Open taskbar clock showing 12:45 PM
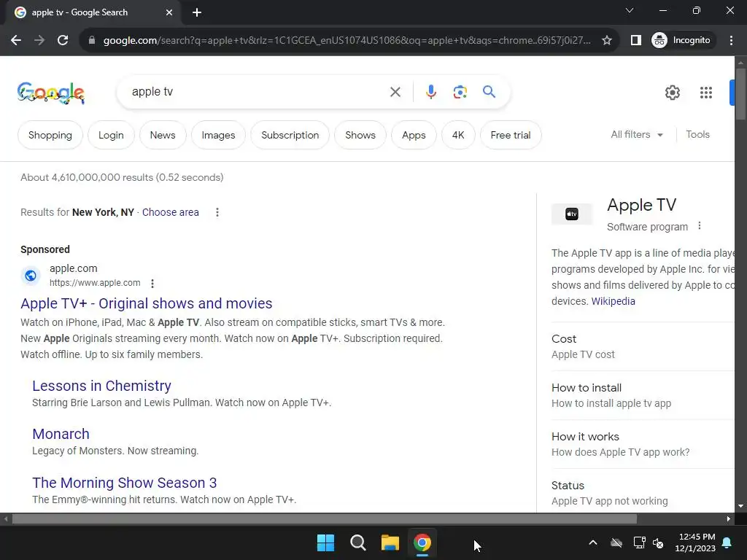 pyautogui.click(x=695, y=542)
